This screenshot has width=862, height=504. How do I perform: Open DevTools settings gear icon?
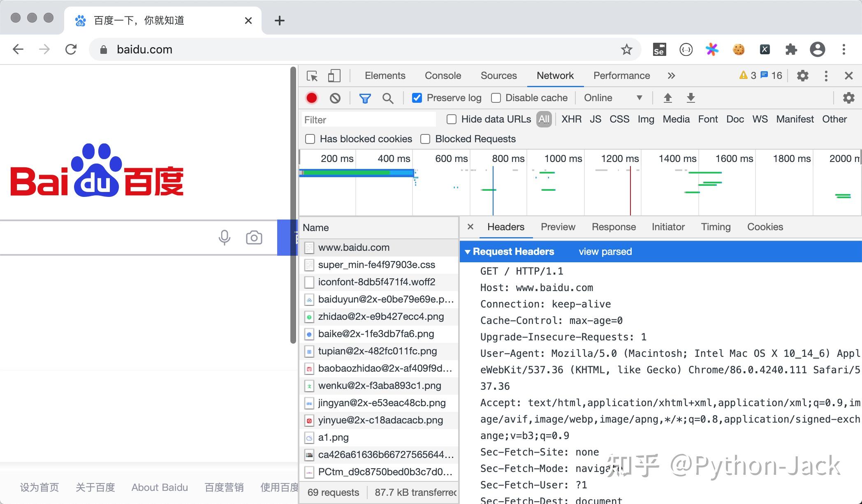[802, 76]
